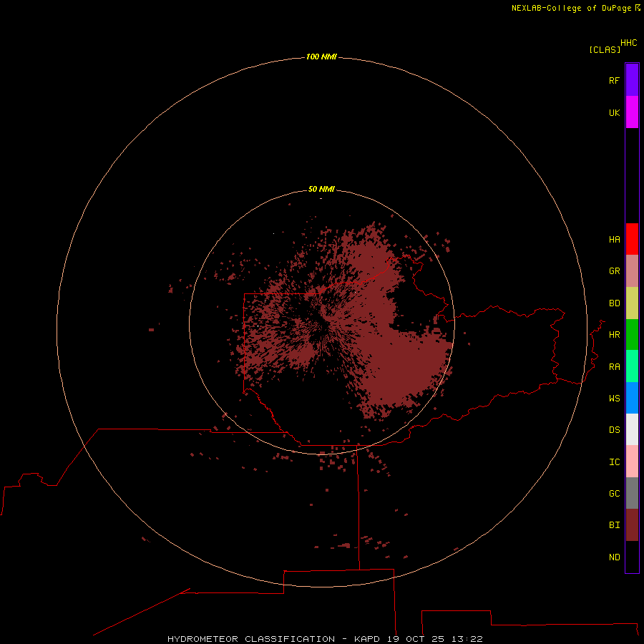Click the HR green legend swatch
The image size is (644, 644).
point(632,335)
